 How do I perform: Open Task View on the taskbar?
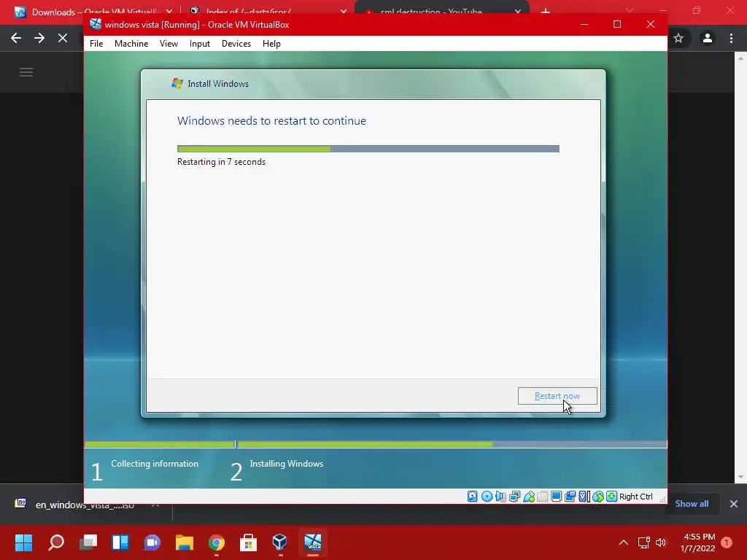point(88,542)
